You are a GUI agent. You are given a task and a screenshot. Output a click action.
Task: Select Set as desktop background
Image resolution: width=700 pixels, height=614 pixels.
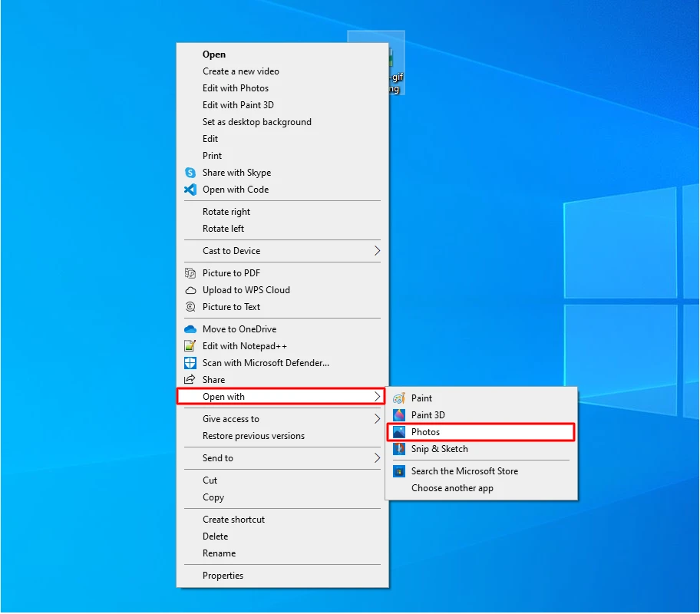tap(282, 122)
